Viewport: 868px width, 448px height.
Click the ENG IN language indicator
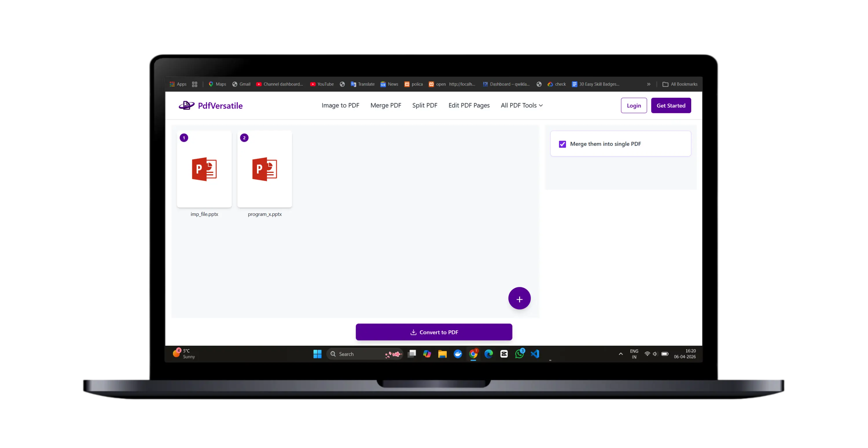pos(634,354)
